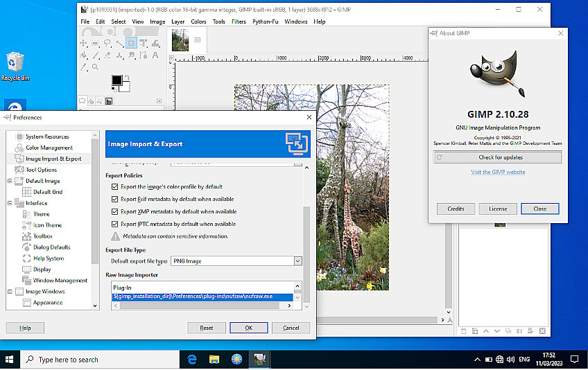Select the Text tool
Viewport: 588px width, 370px height.
tap(155, 55)
